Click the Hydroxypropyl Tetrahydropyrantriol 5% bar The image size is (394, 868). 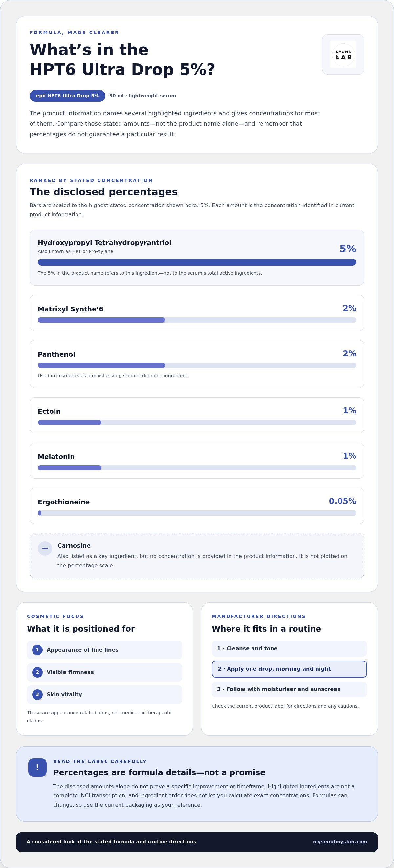[x=197, y=262]
